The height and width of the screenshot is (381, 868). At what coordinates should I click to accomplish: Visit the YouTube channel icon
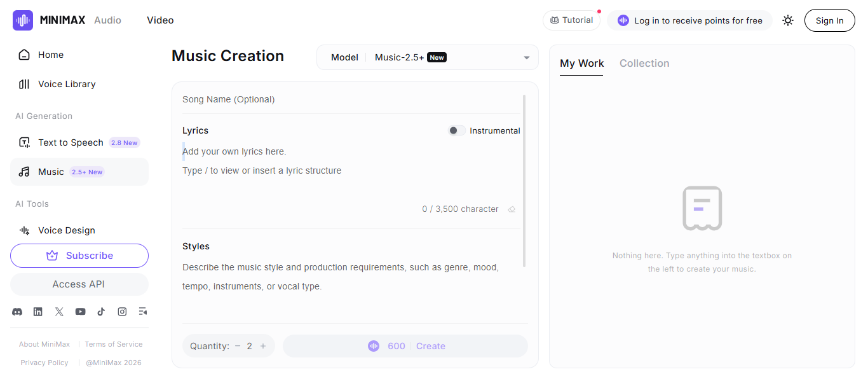(x=80, y=312)
